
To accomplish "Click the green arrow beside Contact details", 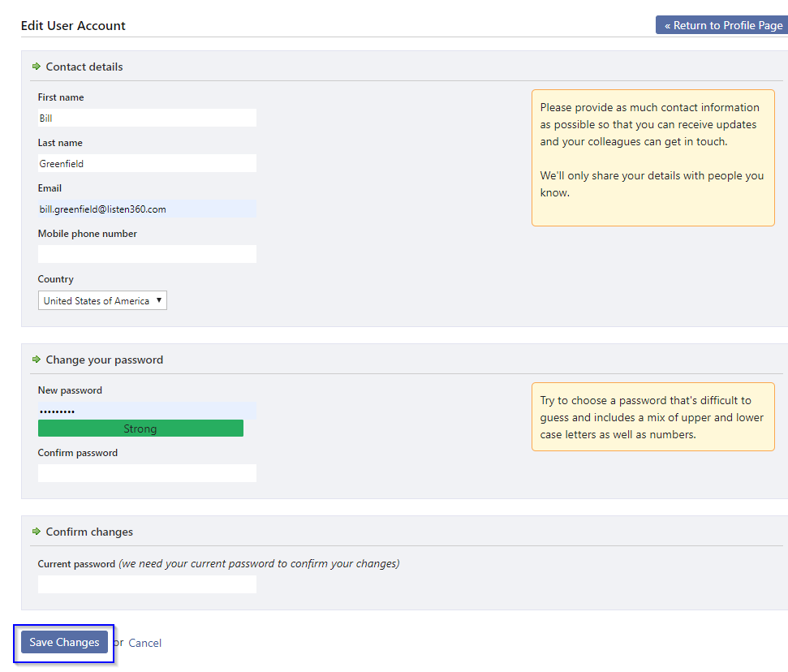I will click(37, 67).
